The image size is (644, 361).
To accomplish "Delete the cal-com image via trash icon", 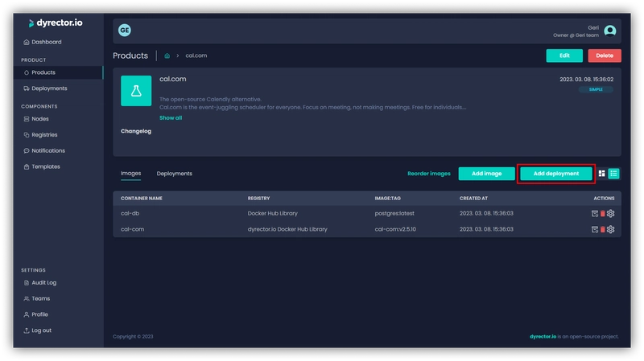I will coord(602,229).
